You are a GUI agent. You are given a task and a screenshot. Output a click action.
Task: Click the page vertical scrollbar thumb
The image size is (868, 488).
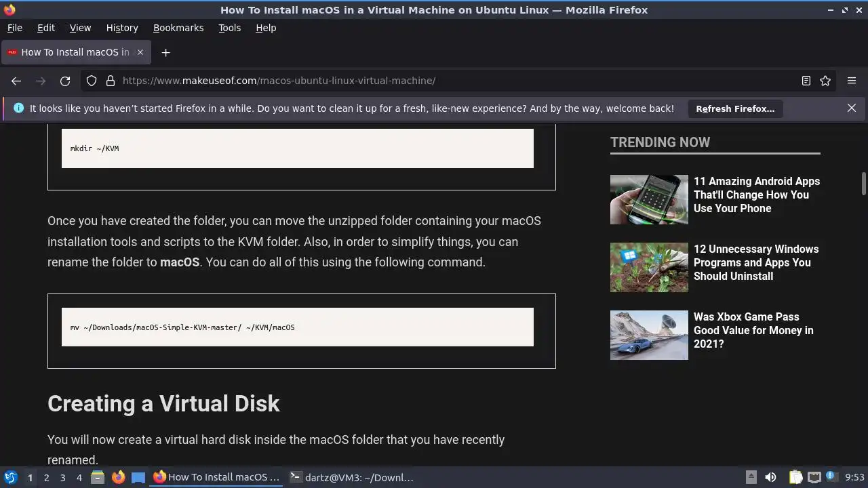[x=864, y=183]
